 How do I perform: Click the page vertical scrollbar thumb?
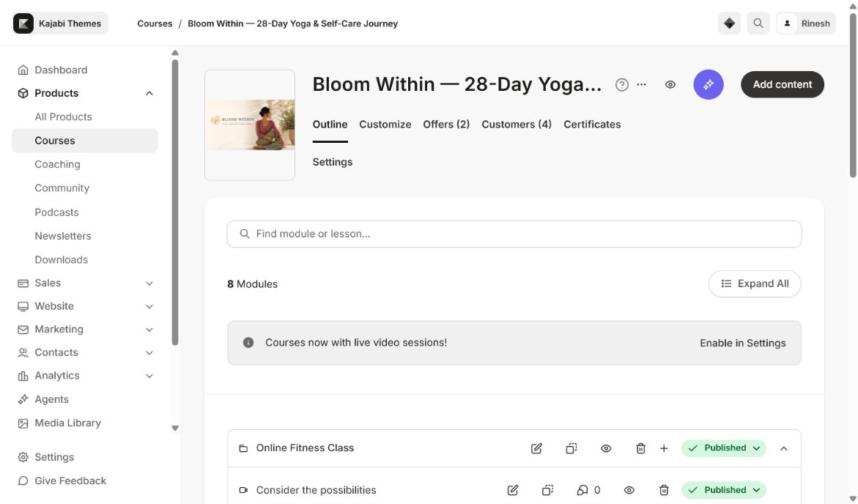pyautogui.click(x=853, y=94)
